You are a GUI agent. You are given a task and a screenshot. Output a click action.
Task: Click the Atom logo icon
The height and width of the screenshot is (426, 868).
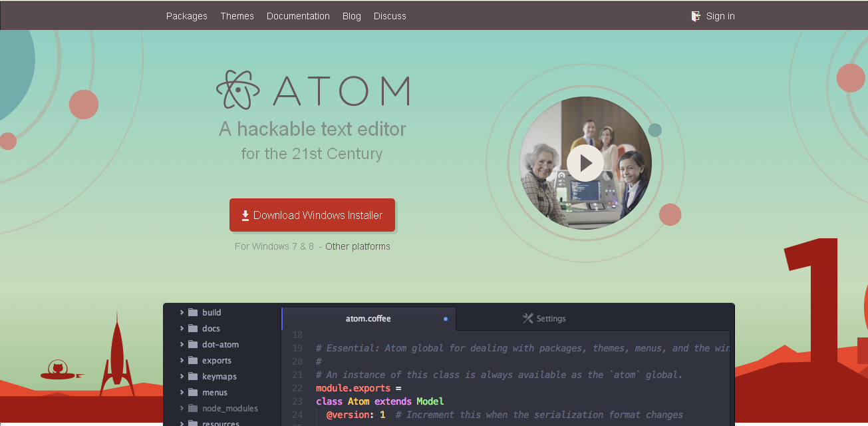click(238, 90)
